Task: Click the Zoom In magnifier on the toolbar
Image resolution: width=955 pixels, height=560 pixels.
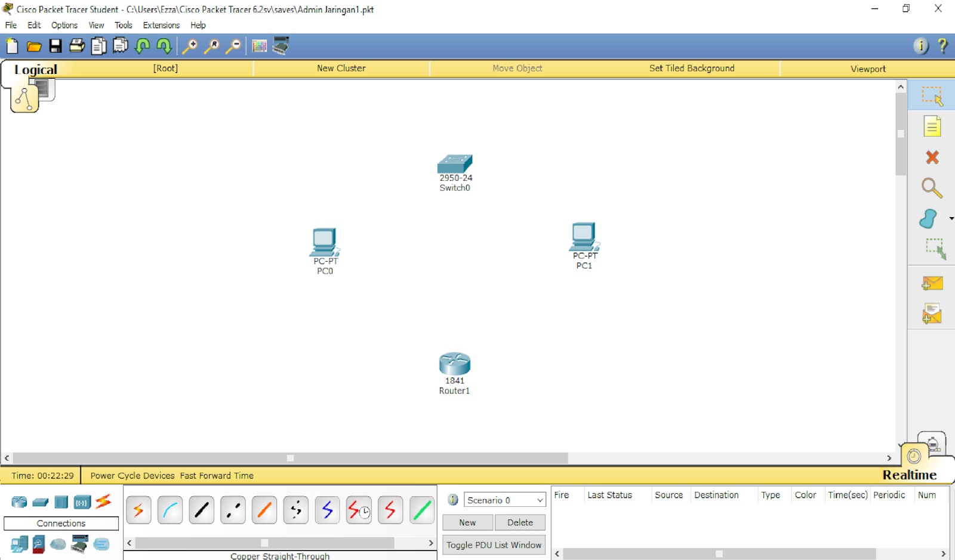Action: 190,46
